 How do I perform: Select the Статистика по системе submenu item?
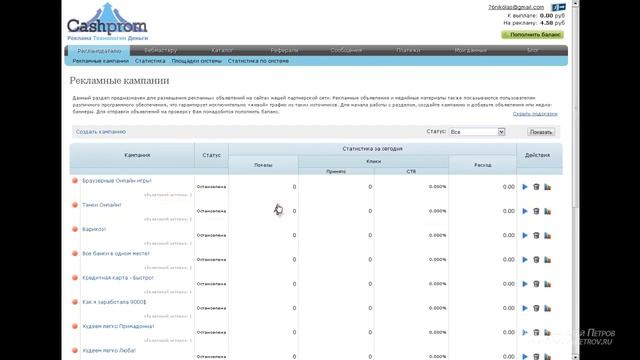pyautogui.click(x=258, y=61)
